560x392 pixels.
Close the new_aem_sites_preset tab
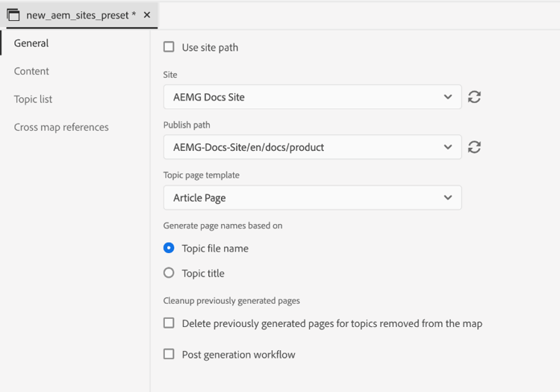tap(147, 15)
